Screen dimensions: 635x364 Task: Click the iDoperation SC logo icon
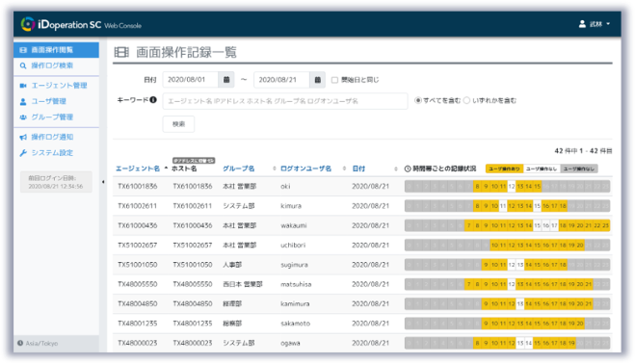(28, 24)
